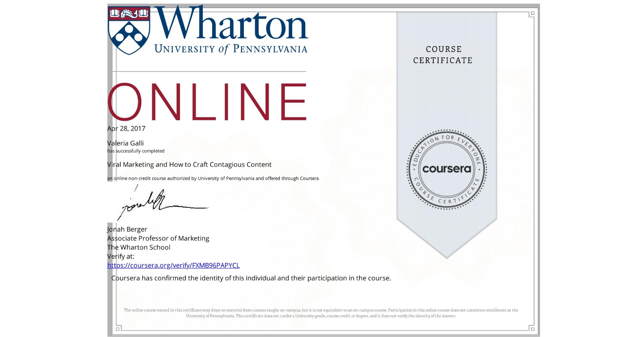Click the Penn shield crest logo
644x337 pixels.
[129, 31]
